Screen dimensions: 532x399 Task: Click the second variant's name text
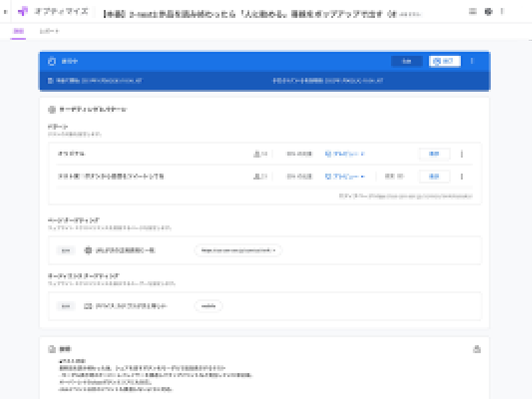coord(111,176)
